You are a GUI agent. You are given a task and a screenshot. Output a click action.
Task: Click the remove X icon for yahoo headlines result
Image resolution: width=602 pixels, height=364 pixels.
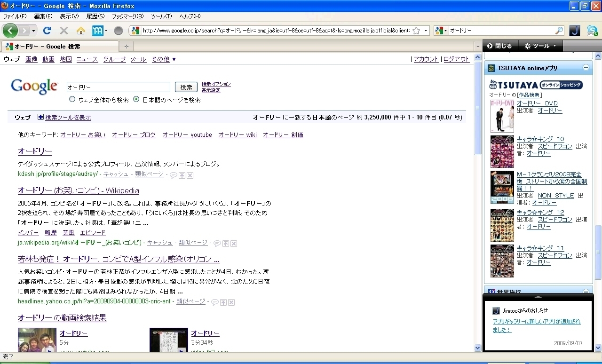click(231, 302)
